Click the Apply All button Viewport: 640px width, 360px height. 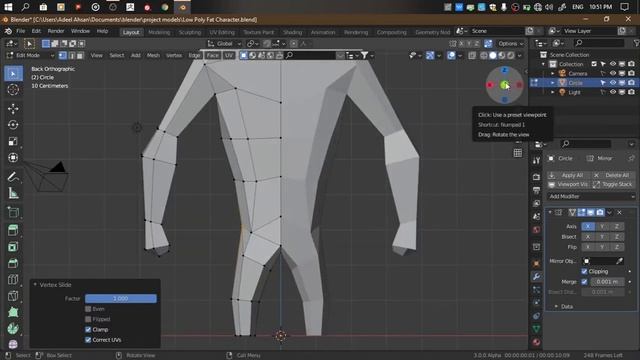569,175
